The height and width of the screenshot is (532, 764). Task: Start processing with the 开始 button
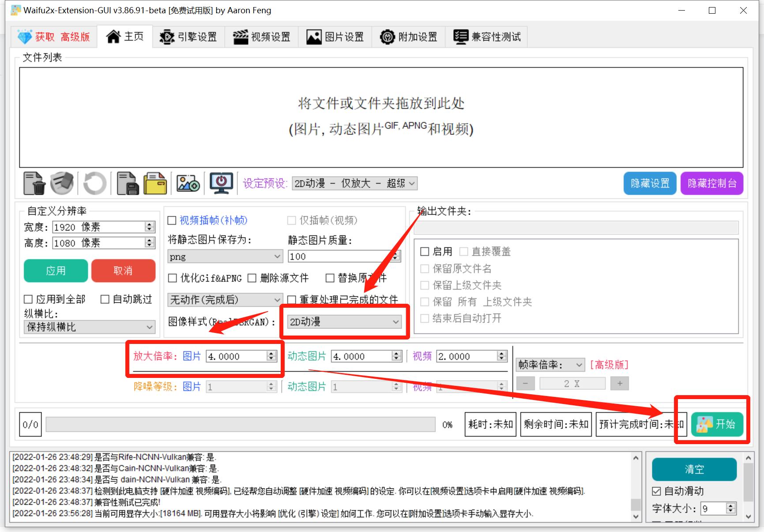pos(717,424)
